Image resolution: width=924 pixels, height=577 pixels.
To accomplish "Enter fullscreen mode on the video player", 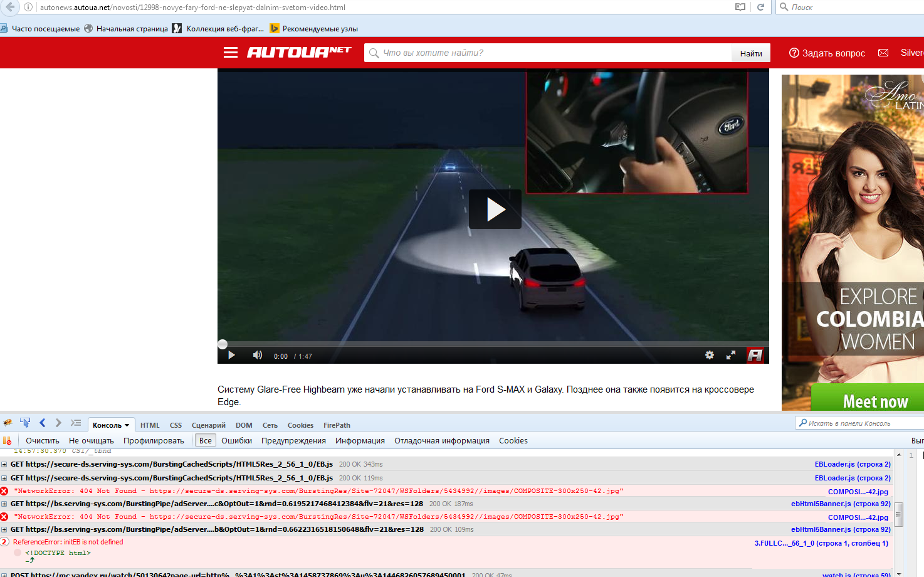I will [x=730, y=355].
